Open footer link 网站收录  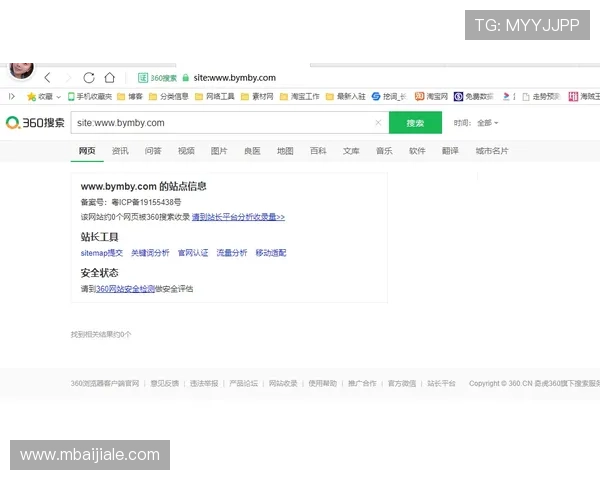(283, 384)
